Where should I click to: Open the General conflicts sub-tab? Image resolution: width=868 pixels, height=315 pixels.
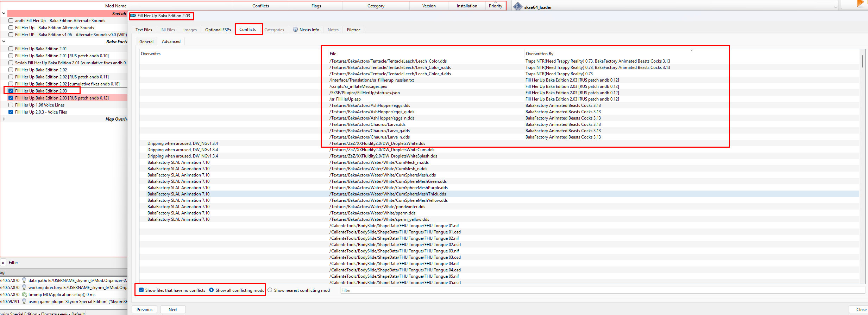pyautogui.click(x=146, y=42)
